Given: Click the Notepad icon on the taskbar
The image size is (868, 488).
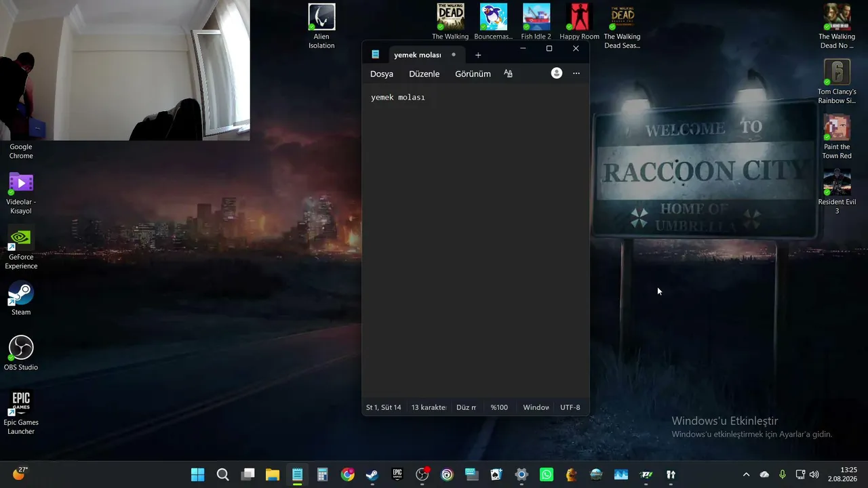Looking at the screenshot, I should pos(298,474).
